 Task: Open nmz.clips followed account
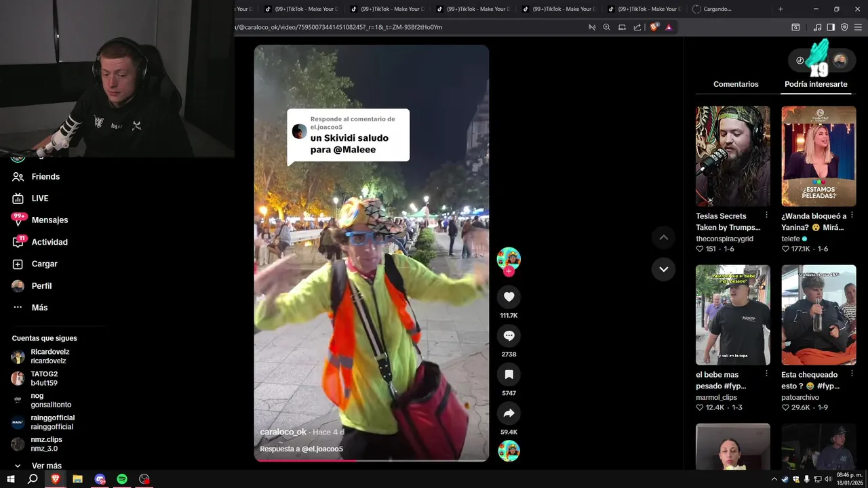[37, 444]
